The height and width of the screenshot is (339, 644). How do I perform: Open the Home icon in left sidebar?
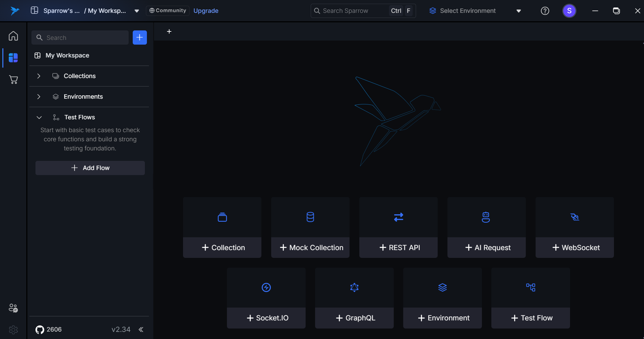click(x=13, y=36)
